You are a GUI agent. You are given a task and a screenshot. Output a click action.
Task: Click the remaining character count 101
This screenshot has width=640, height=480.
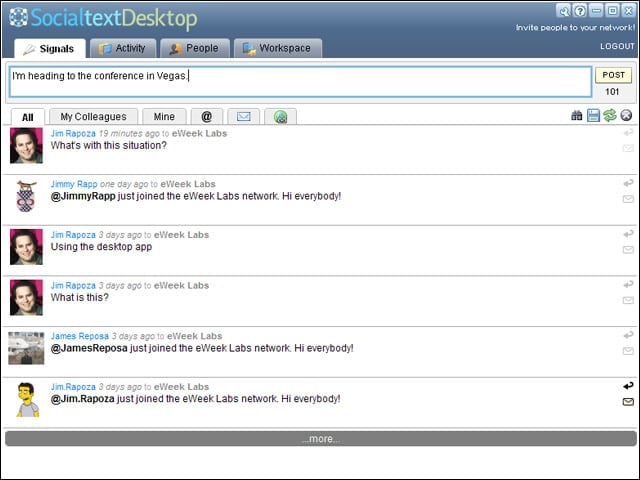pyautogui.click(x=612, y=91)
